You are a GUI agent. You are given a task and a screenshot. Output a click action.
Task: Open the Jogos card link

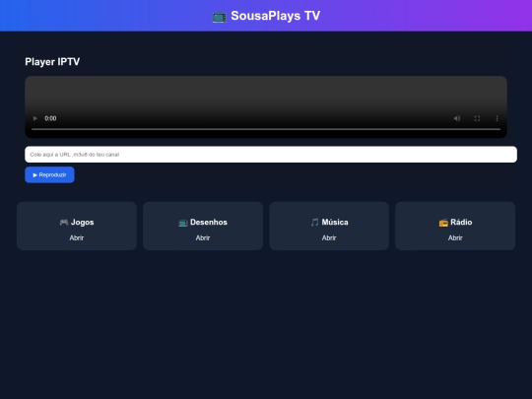(x=77, y=237)
